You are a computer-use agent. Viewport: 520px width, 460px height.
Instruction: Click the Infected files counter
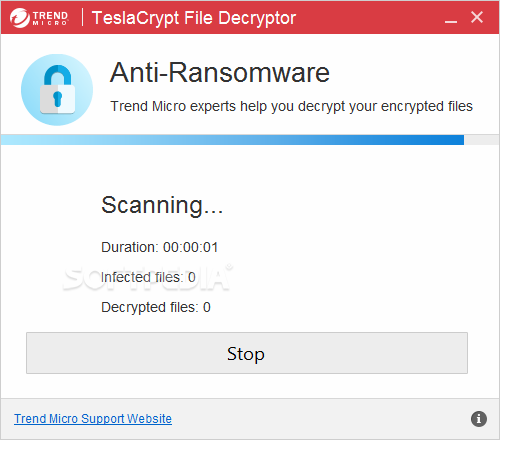[x=148, y=277]
